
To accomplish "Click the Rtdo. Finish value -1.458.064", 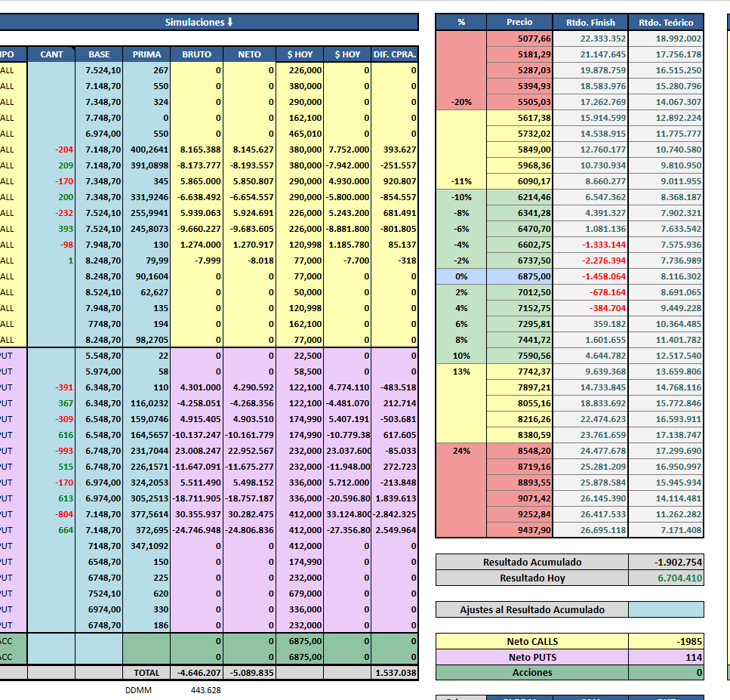I will (x=590, y=276).
